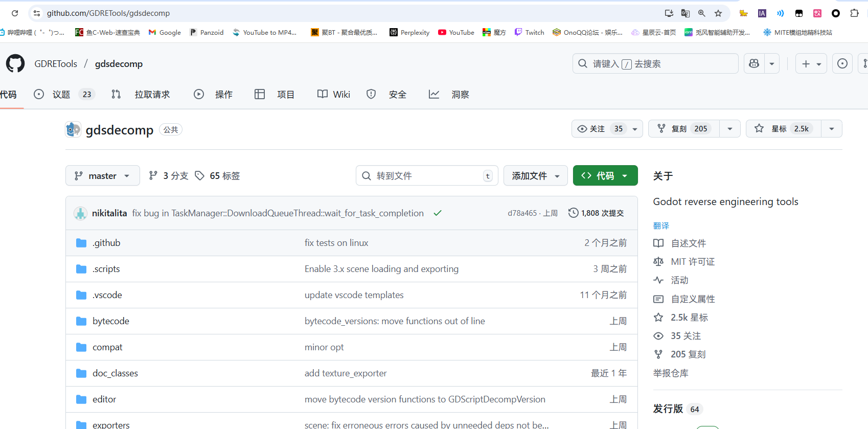Click the green commit status checkmark
This screenshot has width=868, height=429.
438,213
